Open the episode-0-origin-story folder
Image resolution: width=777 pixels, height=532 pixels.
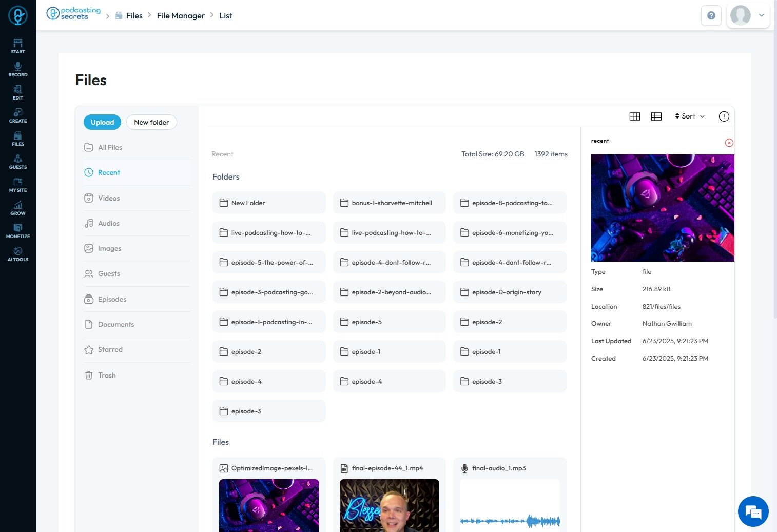coord(510,292)
